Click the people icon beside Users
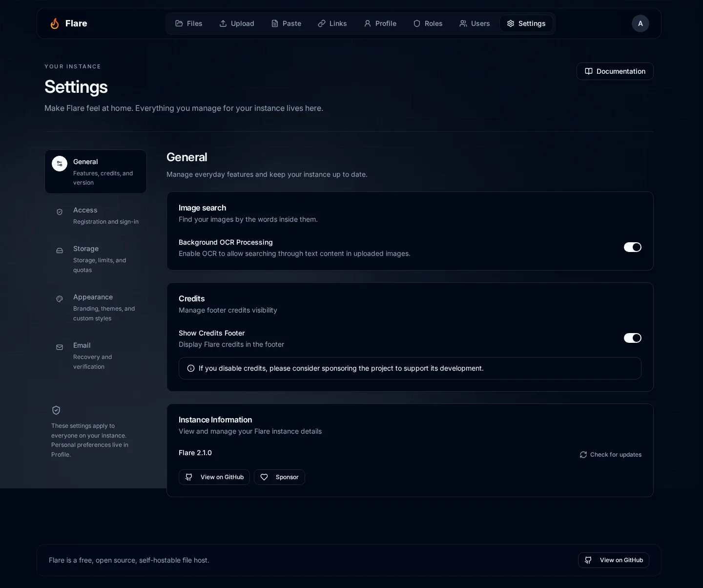This screenshot has width=703, height=588. click(x=463, y=23)
